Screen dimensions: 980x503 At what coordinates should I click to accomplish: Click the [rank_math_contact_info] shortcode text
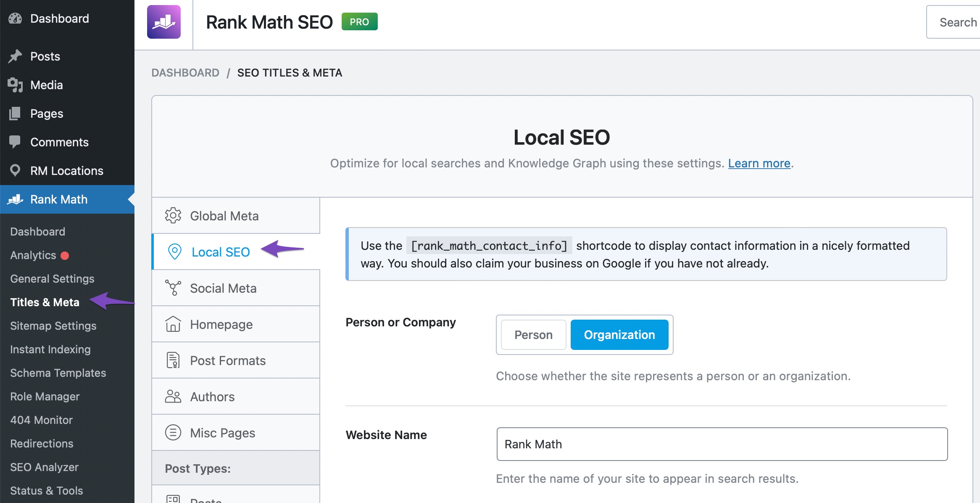click(489, 246)
